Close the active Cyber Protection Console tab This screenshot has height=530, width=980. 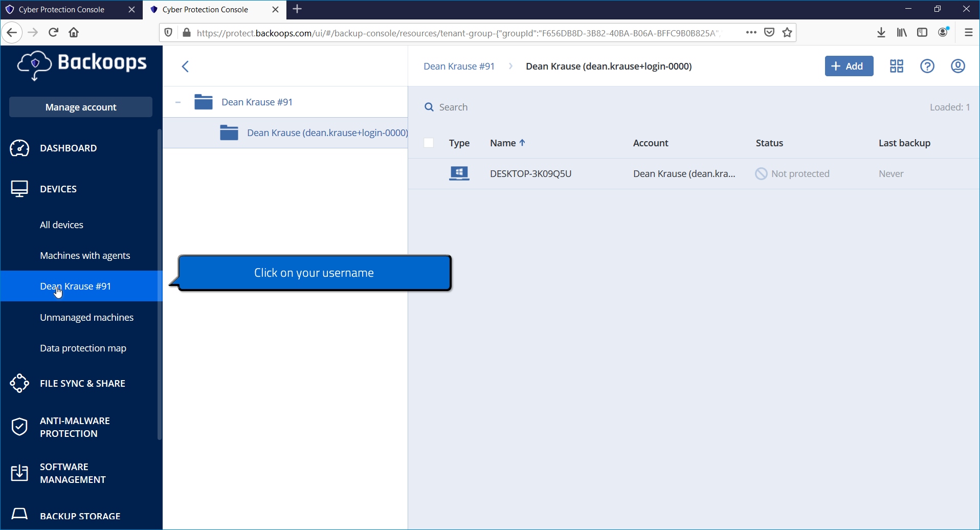276,10
